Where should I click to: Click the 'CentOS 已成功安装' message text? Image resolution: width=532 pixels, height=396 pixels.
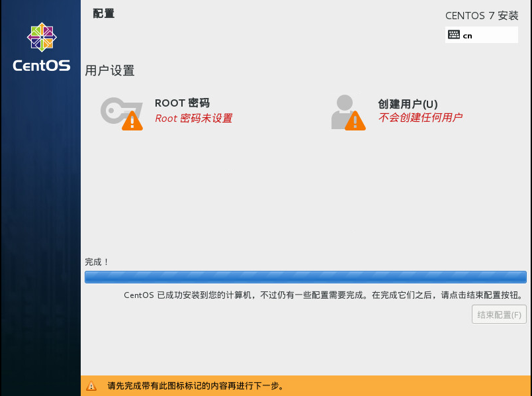tap(324, 295)
